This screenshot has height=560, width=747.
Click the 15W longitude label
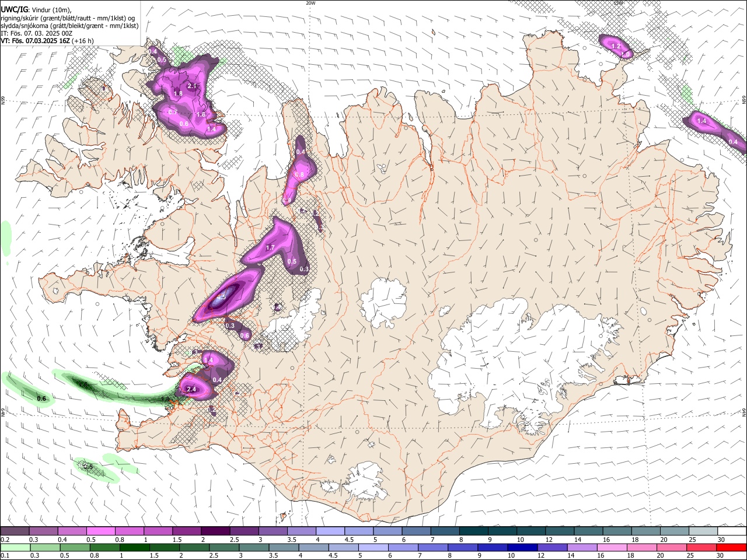point(618,3)
